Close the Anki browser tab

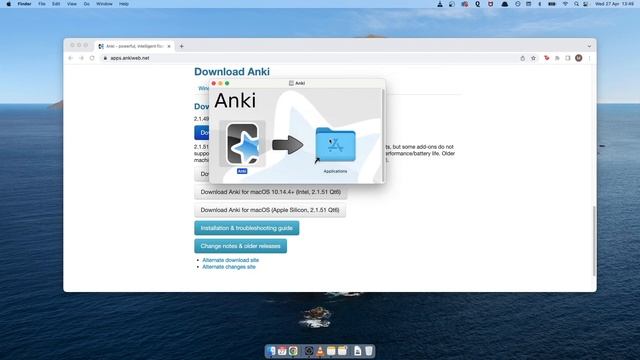click(x=169, y=46)
